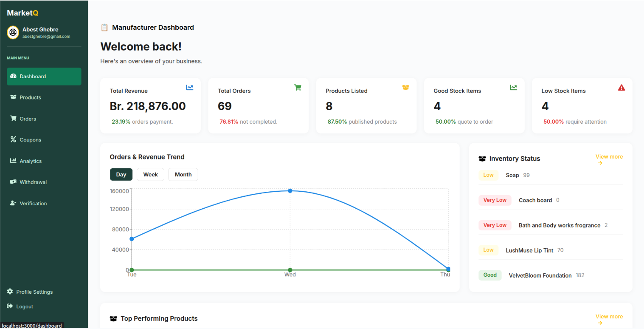This screenshot has height=329, width=644.
Task: Switch the trend chart to Week view
Action: pyautogui.click(x=150, y=175)
